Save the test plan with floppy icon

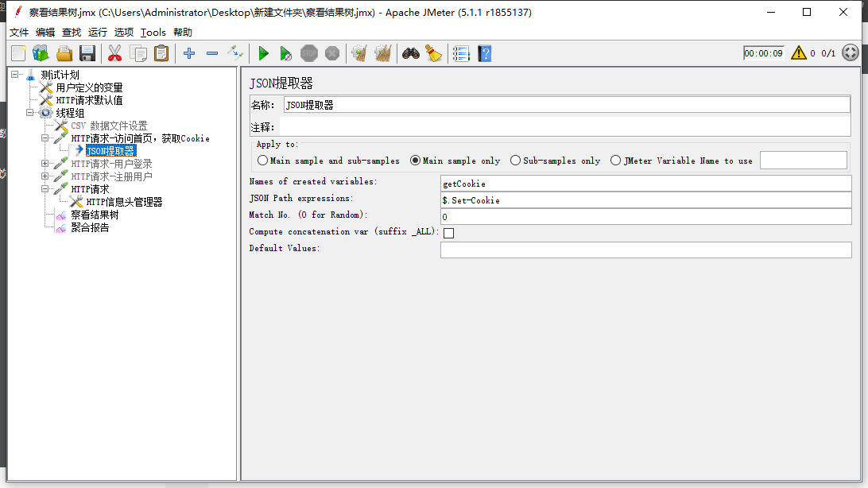(87, 54)
